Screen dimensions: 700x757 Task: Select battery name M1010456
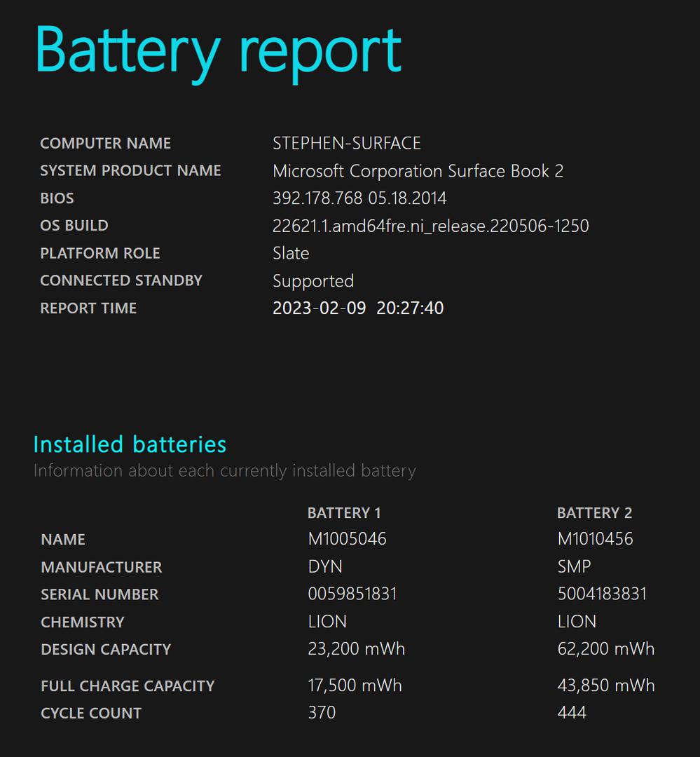[x=595, y=539]
